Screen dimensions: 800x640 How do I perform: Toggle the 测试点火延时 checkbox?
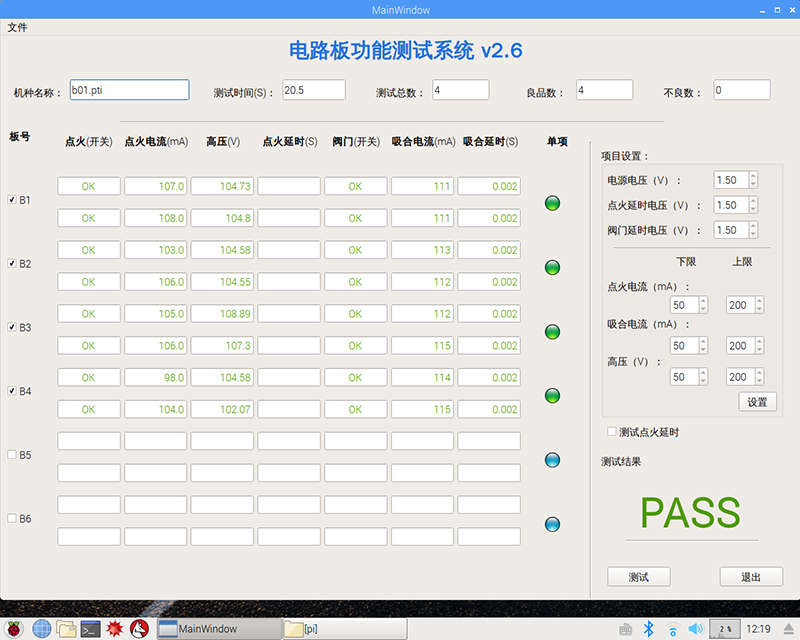[x=612, y=432]
